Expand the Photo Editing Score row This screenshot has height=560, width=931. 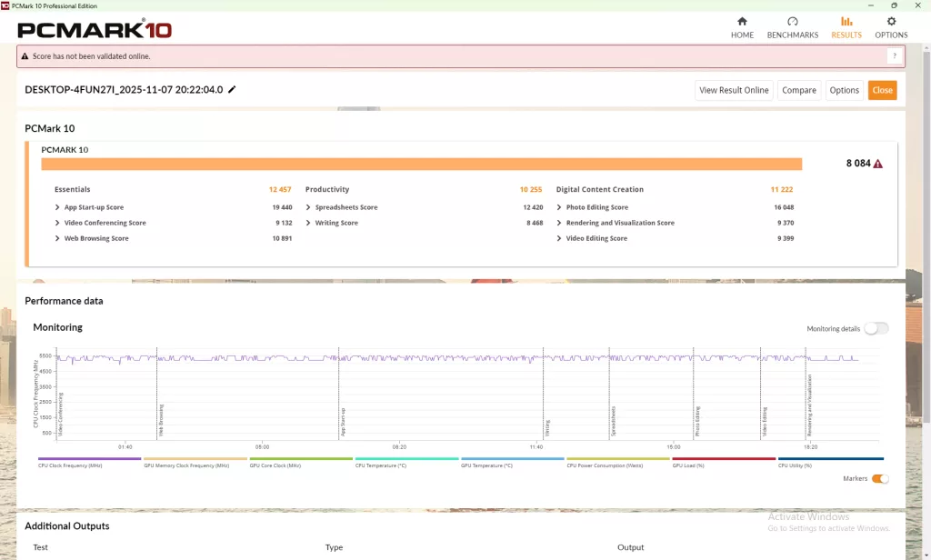(559, 207)
